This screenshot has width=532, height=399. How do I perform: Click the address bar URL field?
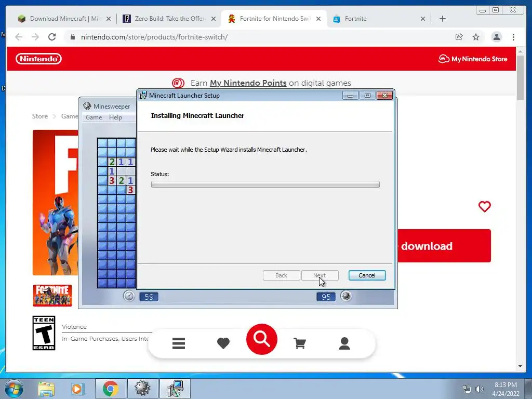[258, 37]
